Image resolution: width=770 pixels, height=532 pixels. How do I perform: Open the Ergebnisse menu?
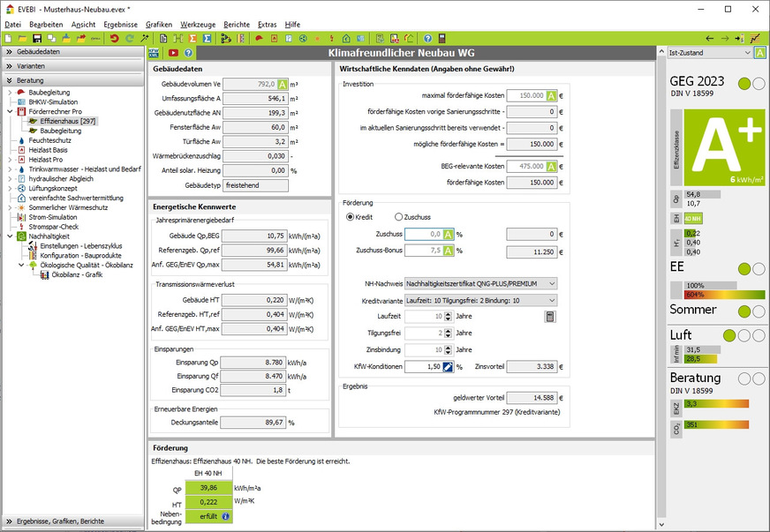pyautogui.click(x=120, y=24)
